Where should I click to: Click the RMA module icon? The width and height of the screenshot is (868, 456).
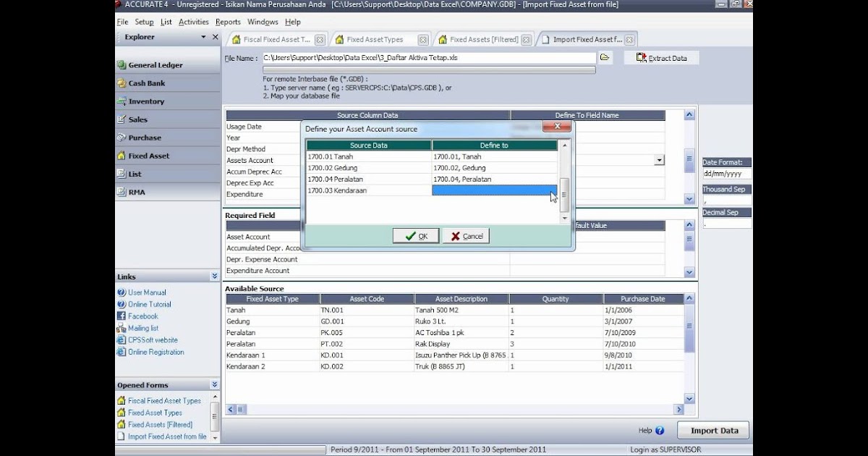click(x=122, y=192)
